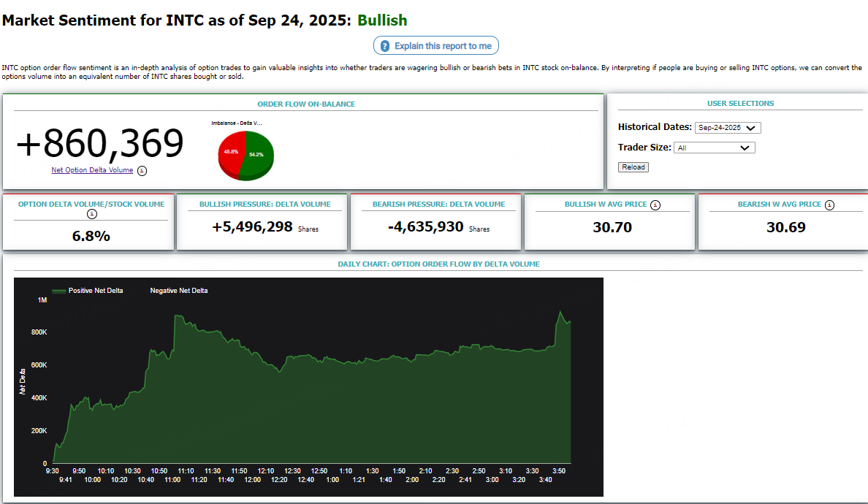The width and height of the screenshot is (868, 504).
Task: Click the 'BULLISH PRESSURE: DELTA VOLUME' card heading
Action: [x=264, y=204]
